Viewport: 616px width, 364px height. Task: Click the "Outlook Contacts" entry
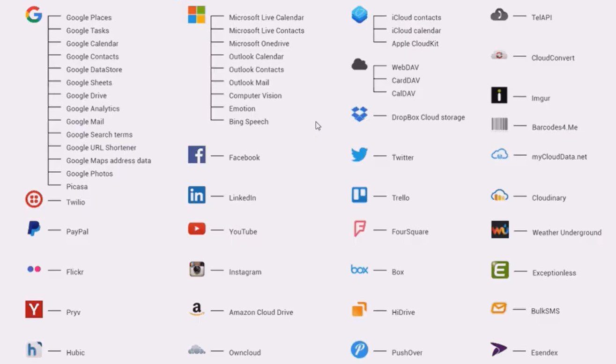coord(256,70)
